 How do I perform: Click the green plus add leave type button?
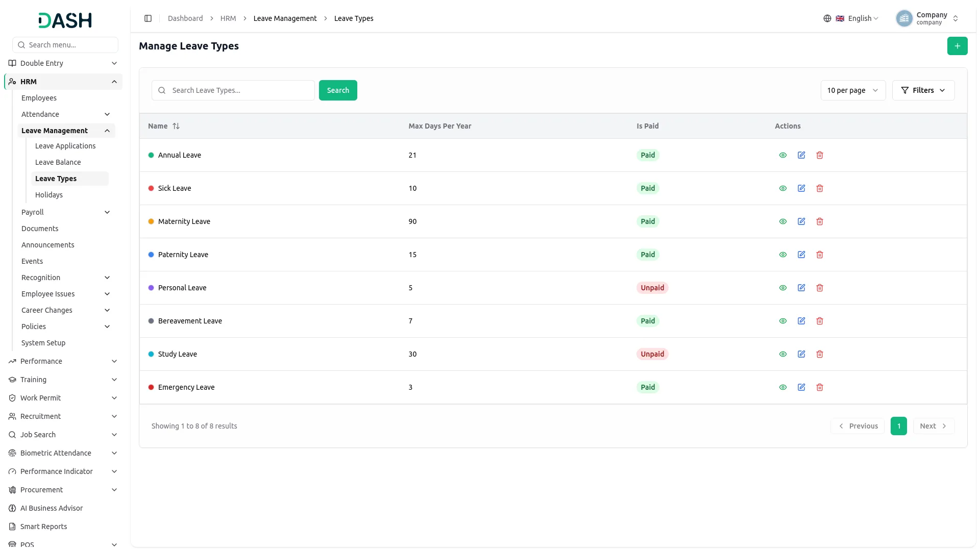[x=957, y=46]
